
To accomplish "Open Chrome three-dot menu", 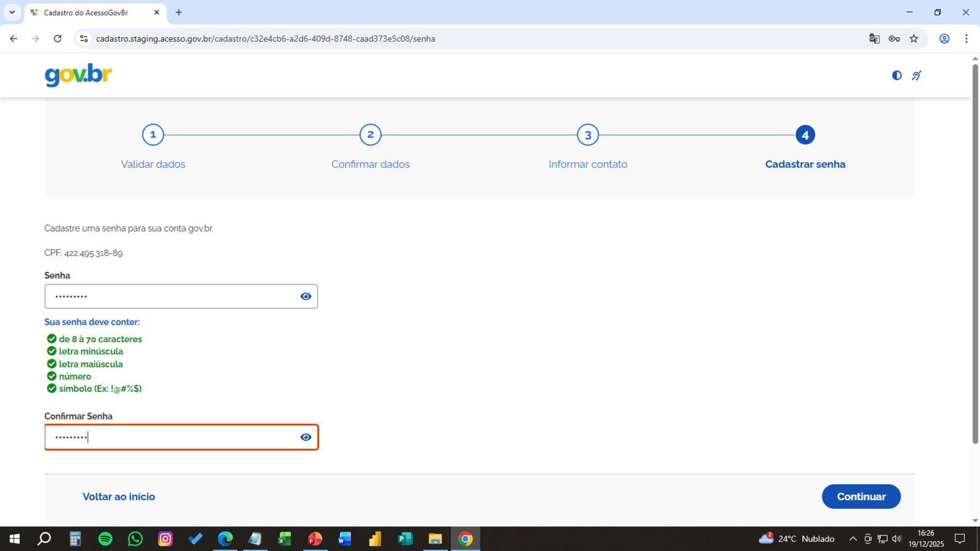I will pyautogui.click(x=967, y=39).
